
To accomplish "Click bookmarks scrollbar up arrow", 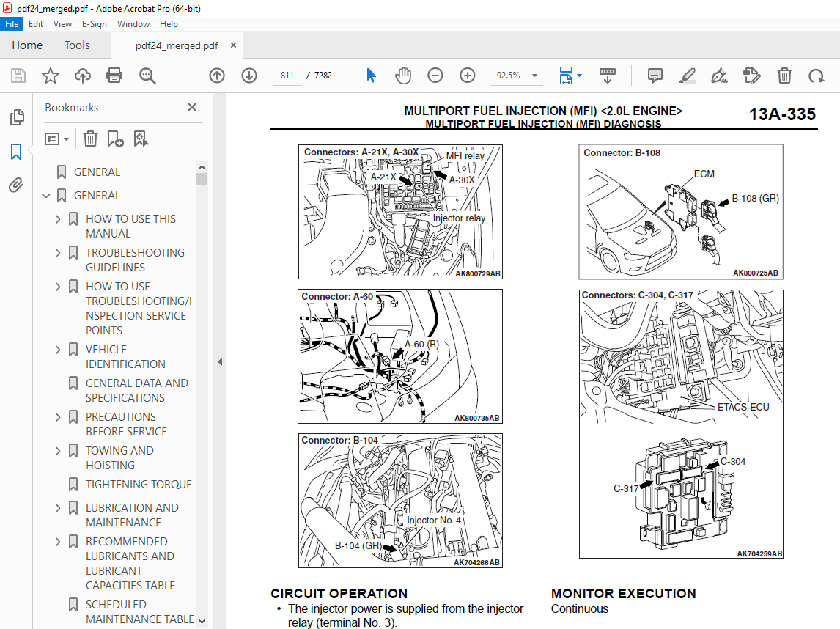I will click(x=202, y=167).
